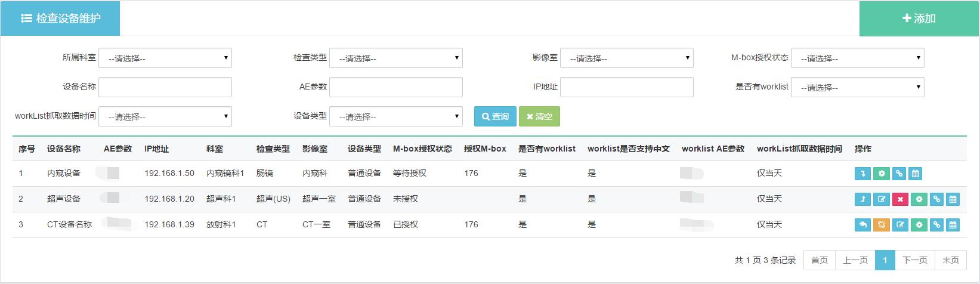Click the 添加 add button
This screenshot has width=980, height=284.
tap(919, 18)
